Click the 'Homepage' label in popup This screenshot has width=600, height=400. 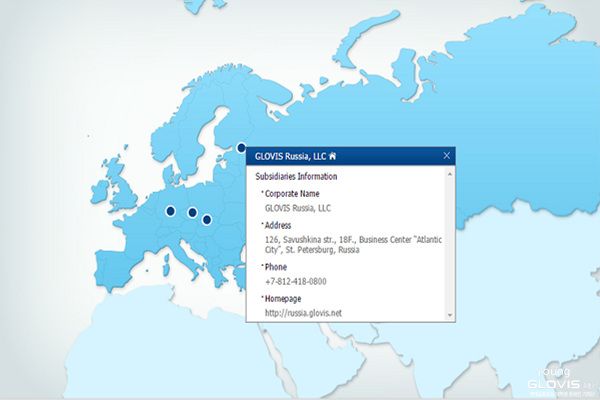click(x=283, y=299)
